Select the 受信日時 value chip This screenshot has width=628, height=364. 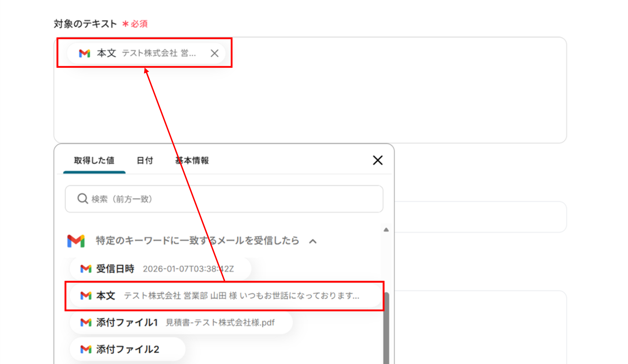pos(159,269)
